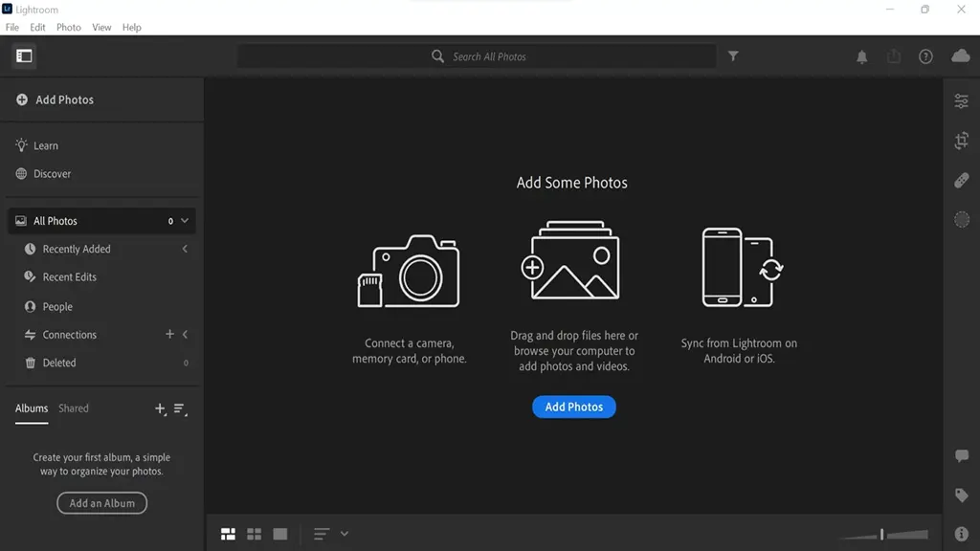This screenshot has width=980, height=551.
Task: Open album sort options icon
Action: point(181,409)
